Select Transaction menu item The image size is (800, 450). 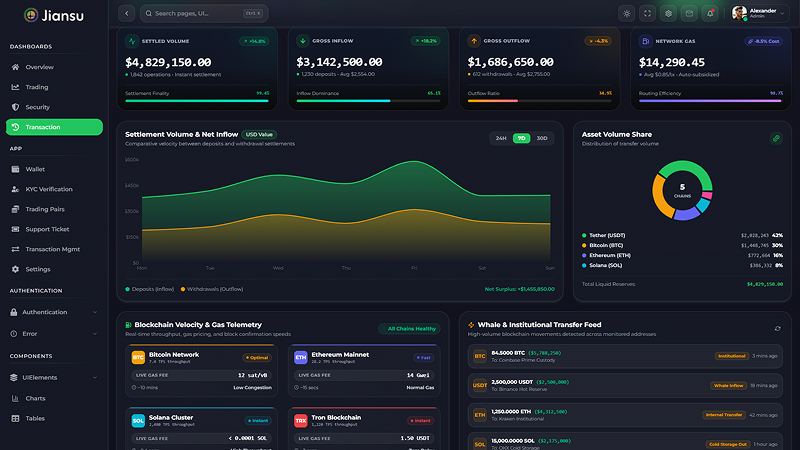[54, 127]
